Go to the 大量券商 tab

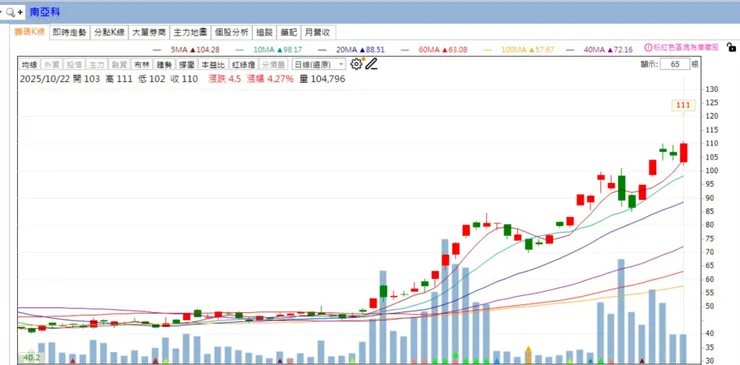pyautogui.click(x=149, y=33)
